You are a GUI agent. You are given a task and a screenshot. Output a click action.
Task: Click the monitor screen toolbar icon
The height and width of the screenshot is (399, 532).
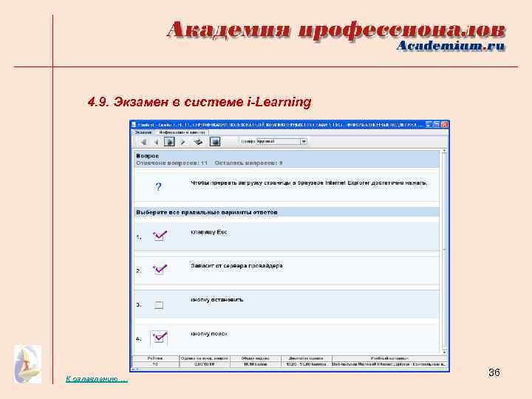(x=215, y=141)
